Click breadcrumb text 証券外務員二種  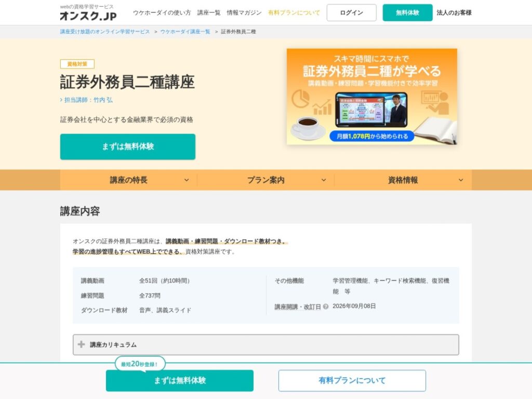tap(238, 32)
